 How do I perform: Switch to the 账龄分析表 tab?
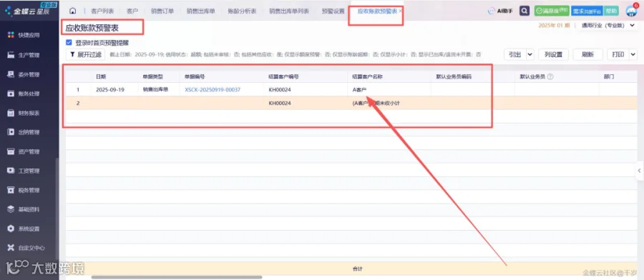click(242, 11)
